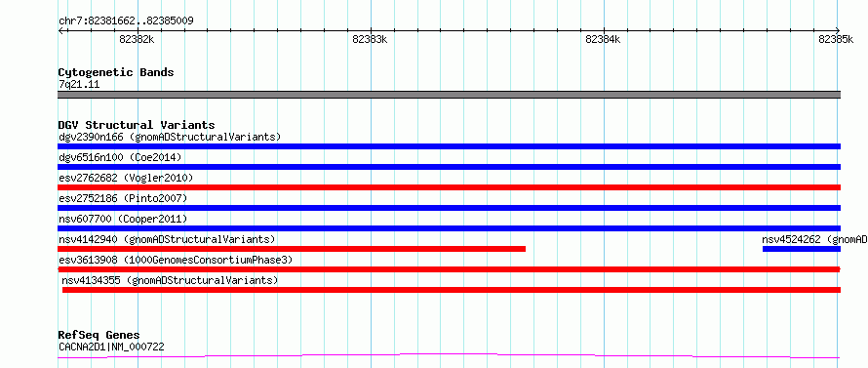Open the esv2752186 (Pinto2007) label
868x368 pixels.
[123, 198]
